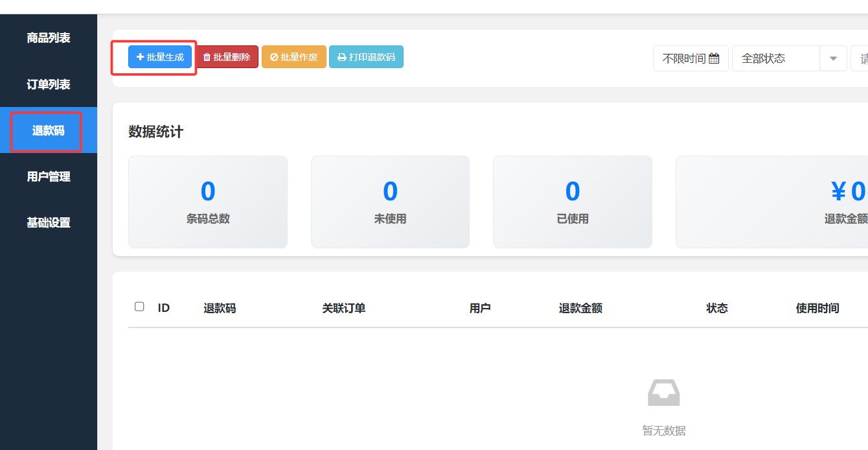Click the 状态 column header
This screenshot has height=450, width=868.
pos(717,308)
